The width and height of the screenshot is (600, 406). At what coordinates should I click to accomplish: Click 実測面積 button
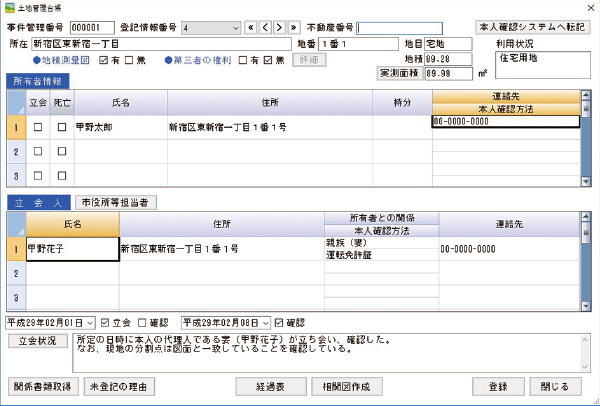(398, 73)
